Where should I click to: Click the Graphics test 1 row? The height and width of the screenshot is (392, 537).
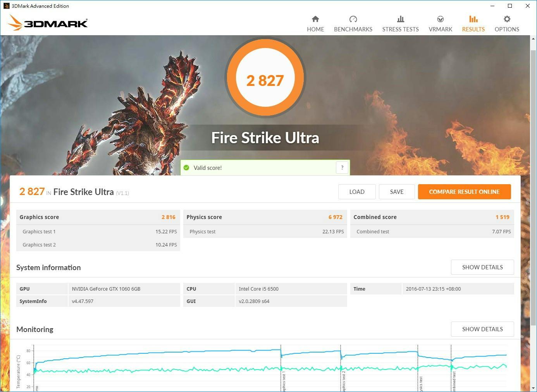pyautogui.click(x=98, y=231)
